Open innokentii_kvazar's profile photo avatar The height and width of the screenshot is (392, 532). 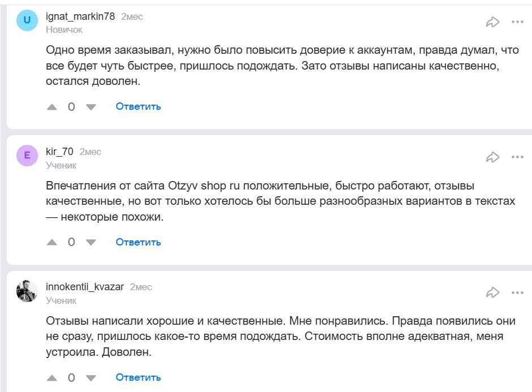[27, 291]
